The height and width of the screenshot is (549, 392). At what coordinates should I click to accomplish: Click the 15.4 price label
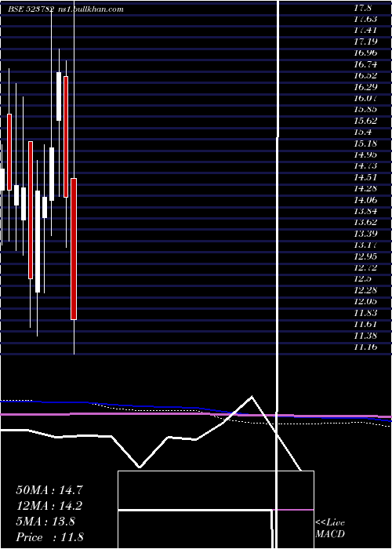click(363, 132)
